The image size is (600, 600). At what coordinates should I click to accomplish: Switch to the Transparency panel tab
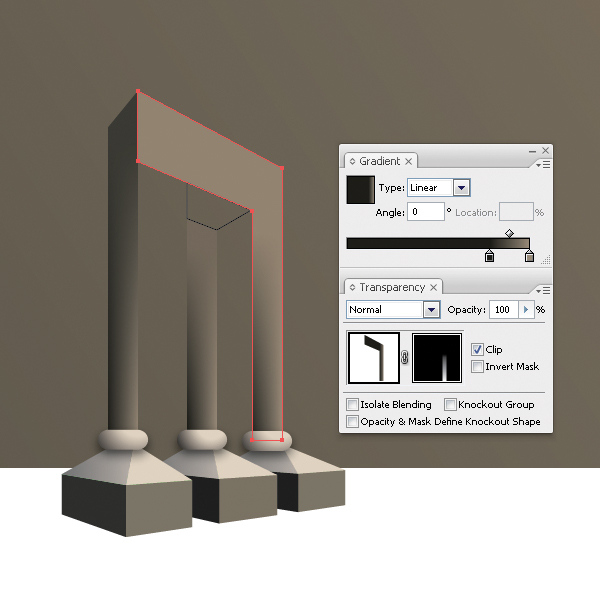tap(392, 287)
